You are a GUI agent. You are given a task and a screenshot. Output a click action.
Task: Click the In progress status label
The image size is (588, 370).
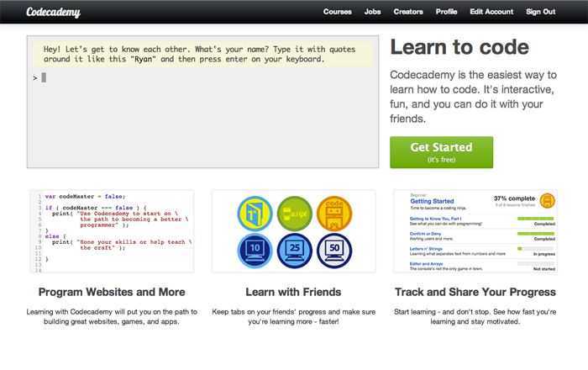click(544, 254)
